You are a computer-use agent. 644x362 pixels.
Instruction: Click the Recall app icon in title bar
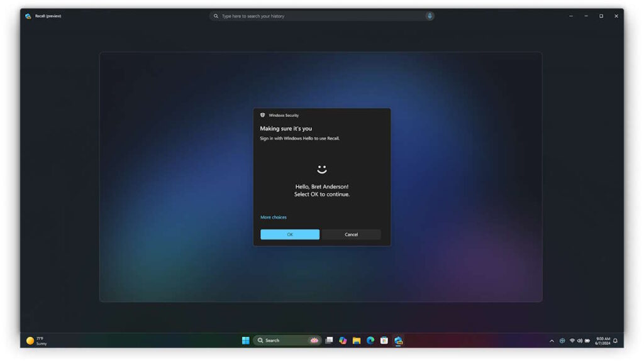[28, 16]
